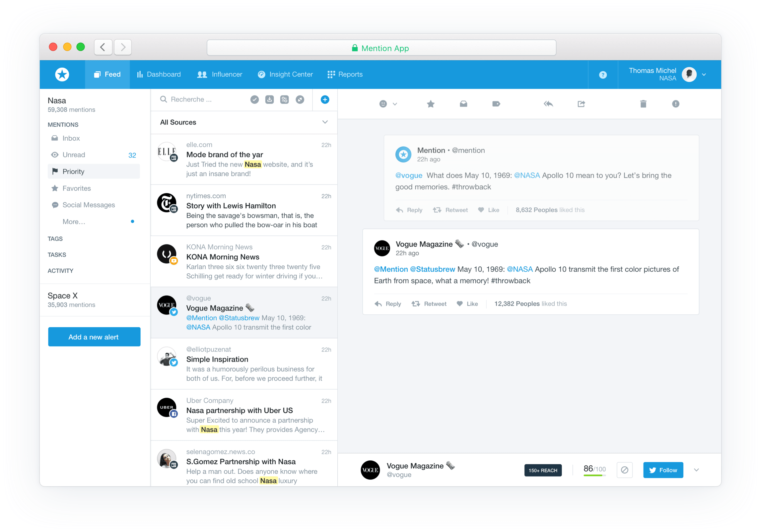Image resolution: width=761 pixels, height=532 pixels.
Task: Open the Insight Center tab
Action: pos(285,74)
